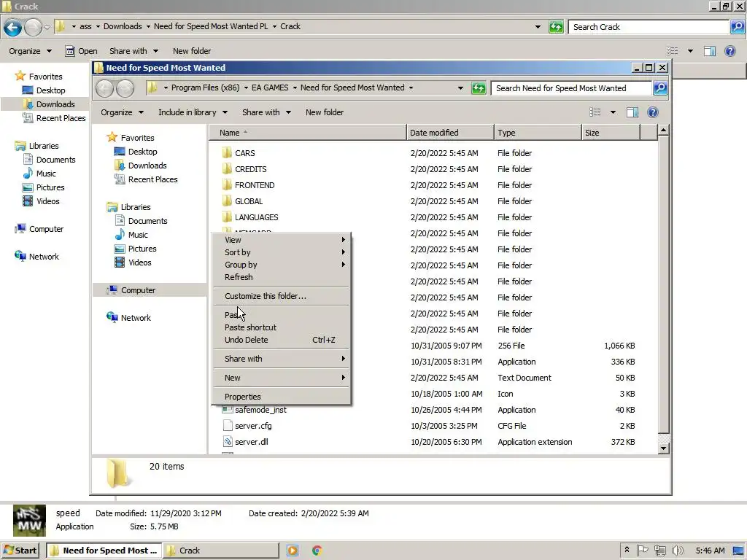Select Network in Need for Speed sidebar
Screen dimensions: 747x560
(x=135, y=318)
